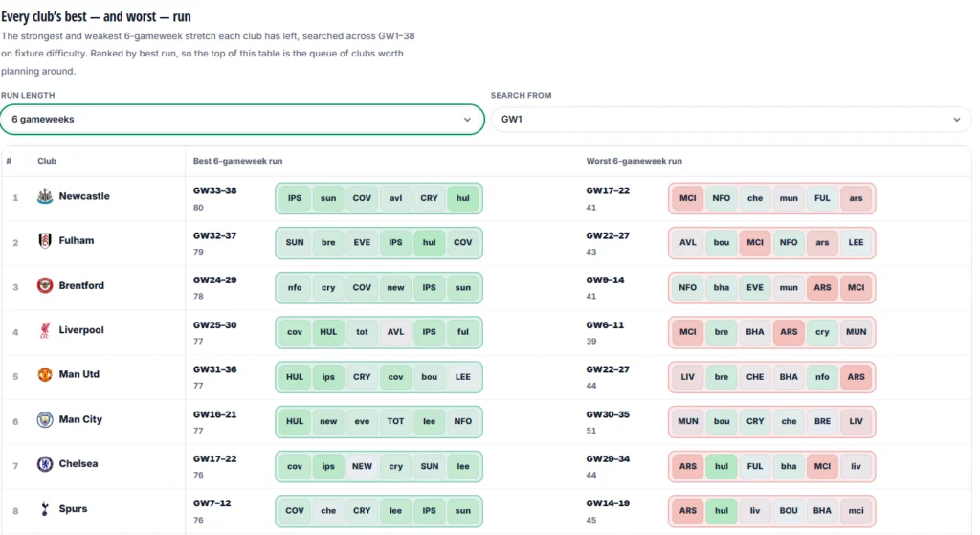Click the Chelsea club crest icon
The width and height of the screenshot is (980, 535).
(45, 464)
